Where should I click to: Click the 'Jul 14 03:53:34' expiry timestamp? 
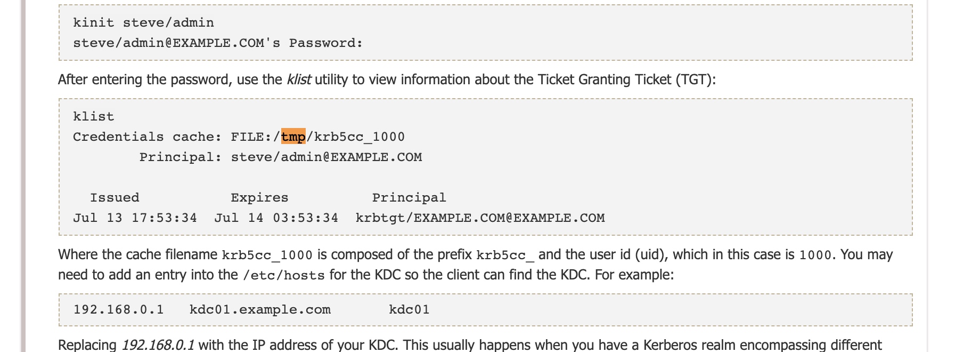[276, 218]
